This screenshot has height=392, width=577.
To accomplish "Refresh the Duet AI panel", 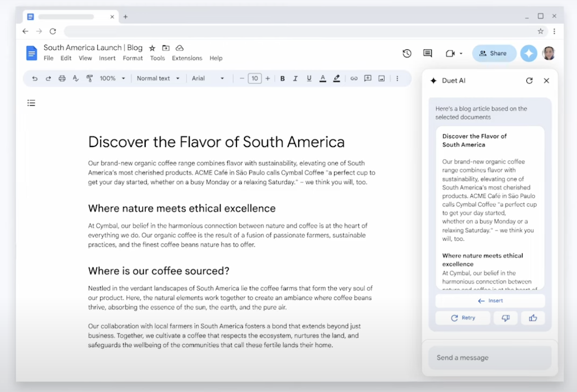I will 529,81.
